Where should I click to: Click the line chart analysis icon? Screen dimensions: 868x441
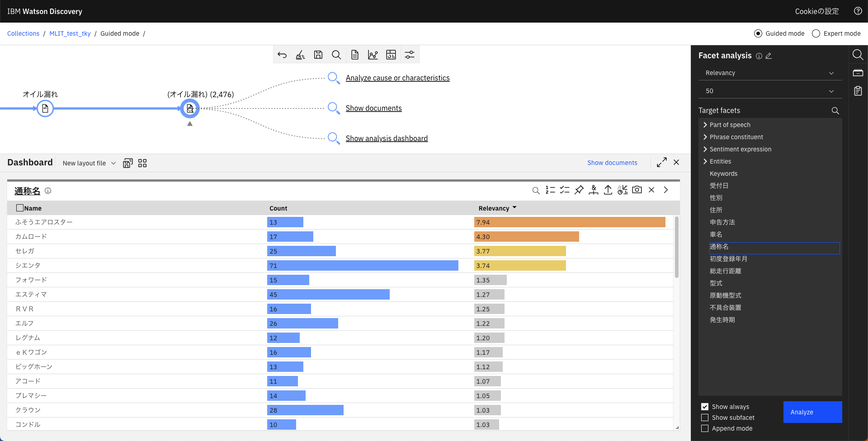point(373,55)
